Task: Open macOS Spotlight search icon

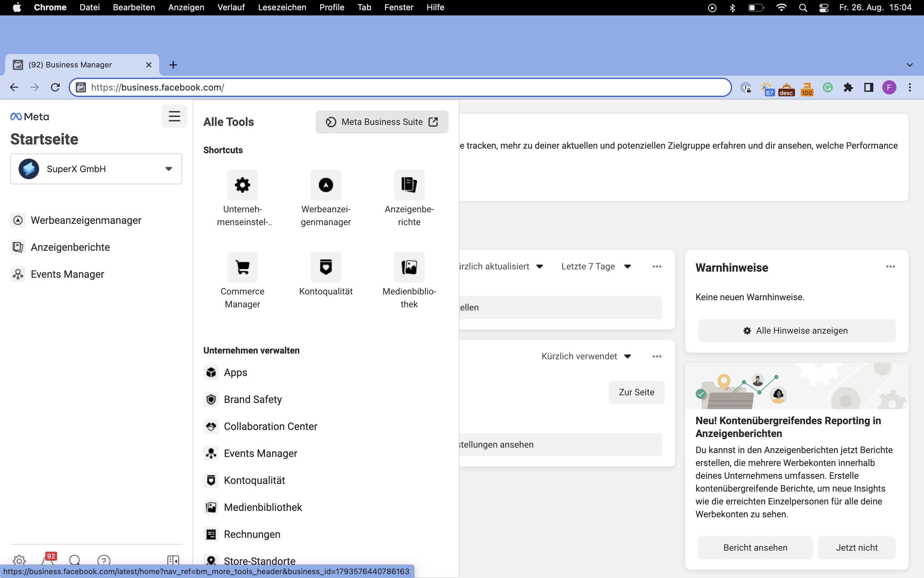Action: 803,8
